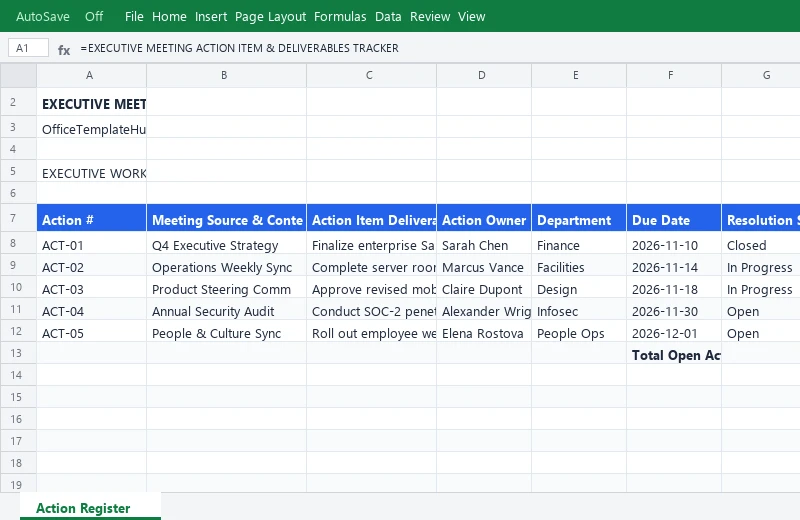Select column G header
This screenshot has width=800, height=520.
pos(761,76)
